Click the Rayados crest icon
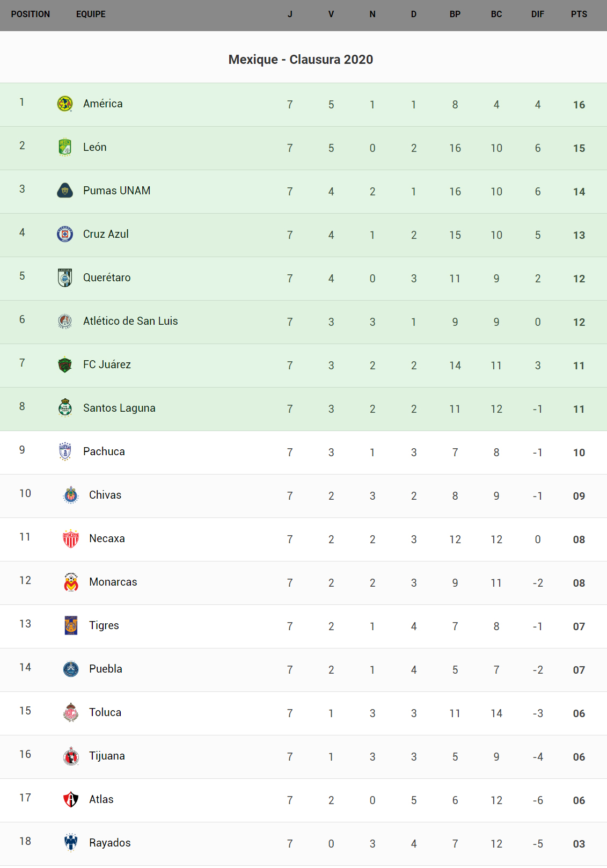Viewport: 607px width, 868px height. (x=71, y=843)
